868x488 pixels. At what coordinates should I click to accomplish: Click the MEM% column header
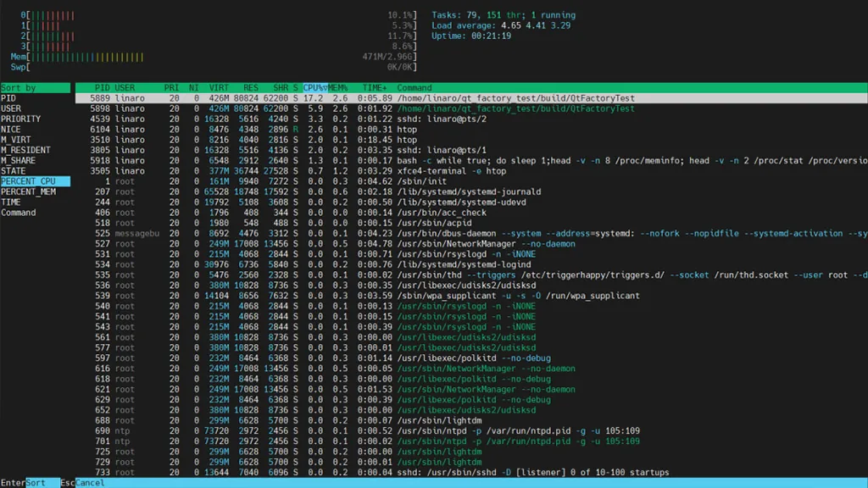[337, 88]
